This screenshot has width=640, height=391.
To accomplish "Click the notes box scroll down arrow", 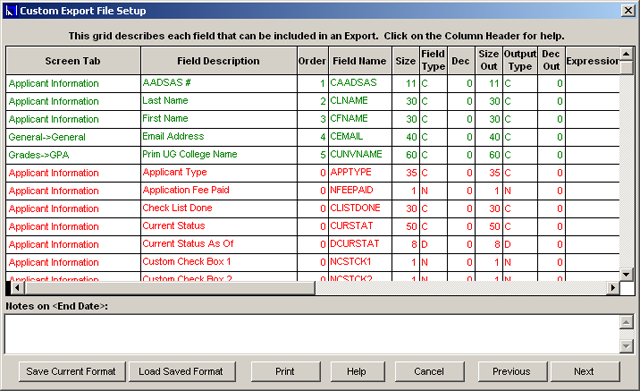I will tap(626, 346).
